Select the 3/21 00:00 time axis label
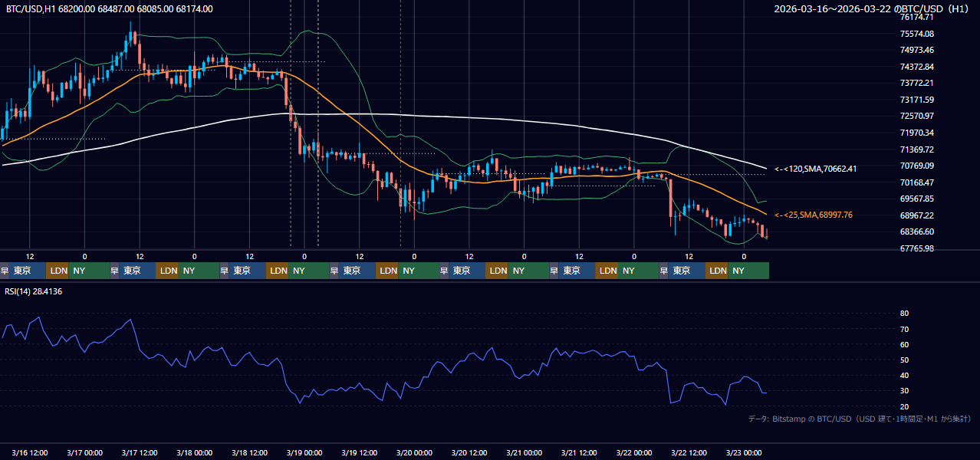This screenshot has height=460, width=980. coord(525,452)
